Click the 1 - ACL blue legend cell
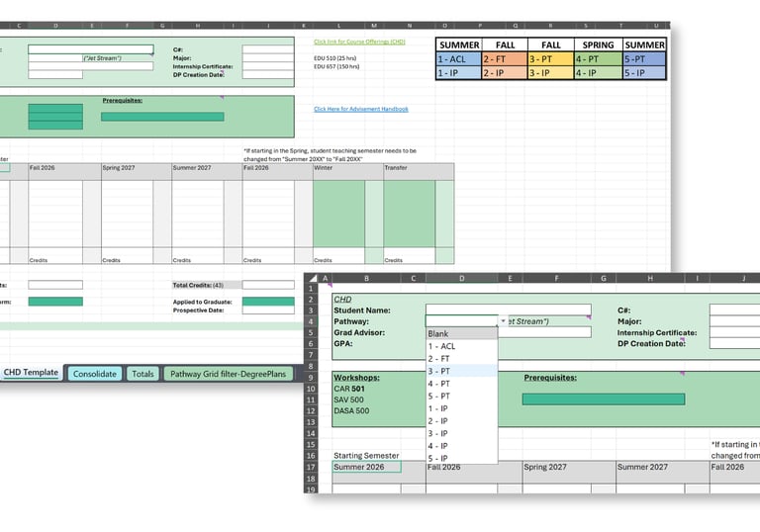The image size is (760, 532). coord(458,59)
